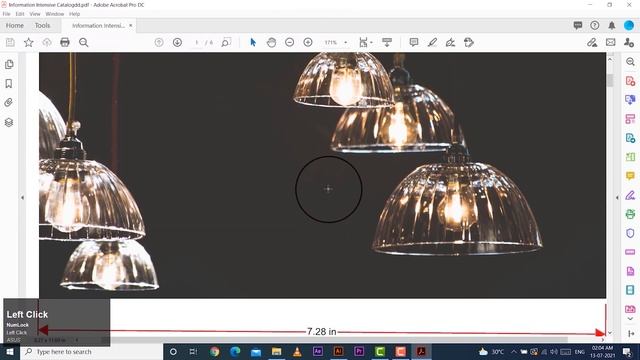Screen dimensions: 640x360
Task: Open the Protect shield tool
Action: click(630, 233)
